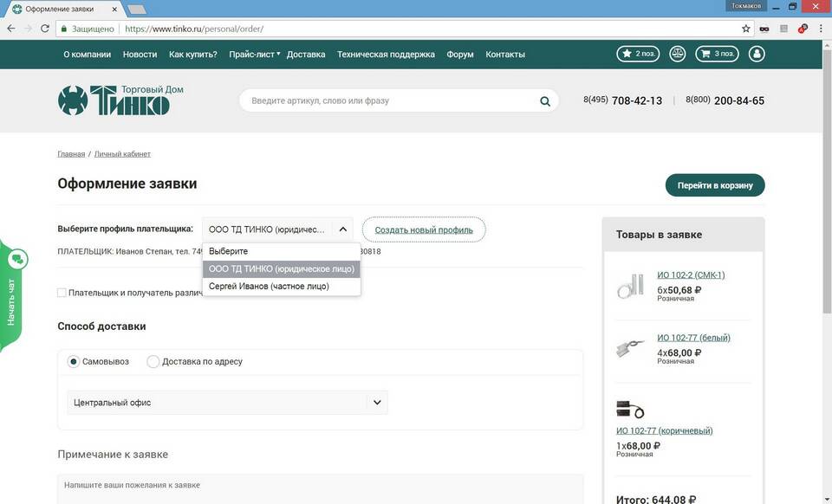
Task: Check 'Плательщик и получатель различаются' checkbox
Action: [62, 293]
